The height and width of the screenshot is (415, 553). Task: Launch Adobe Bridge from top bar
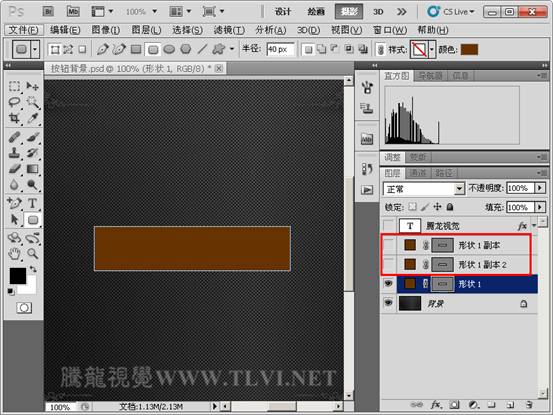[x=48, y=12]
